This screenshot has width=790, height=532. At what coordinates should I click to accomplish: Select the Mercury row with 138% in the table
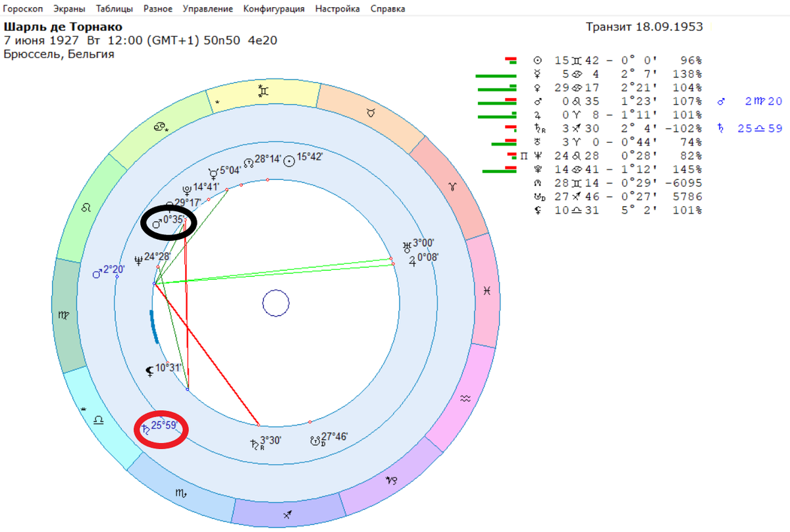(x=617, y=74)
